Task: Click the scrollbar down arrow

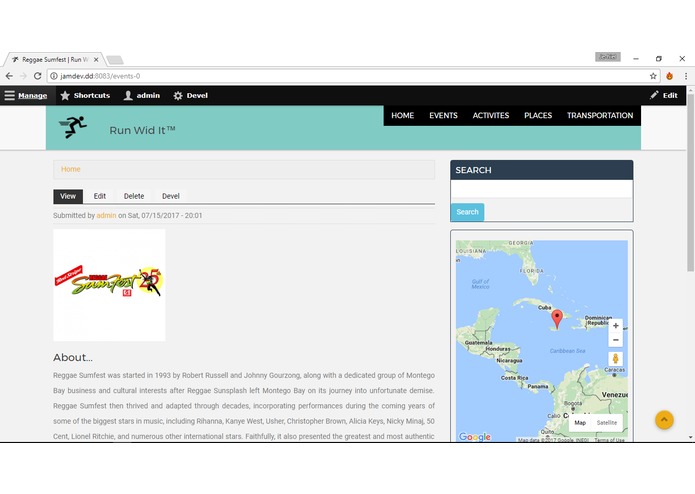Action: [691, 437]
